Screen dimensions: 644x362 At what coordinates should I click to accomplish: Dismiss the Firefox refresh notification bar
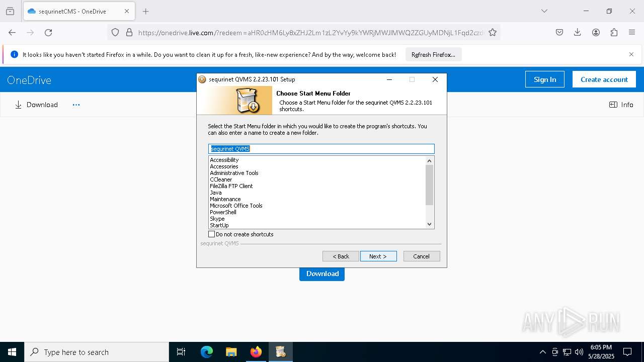point(631,54)
